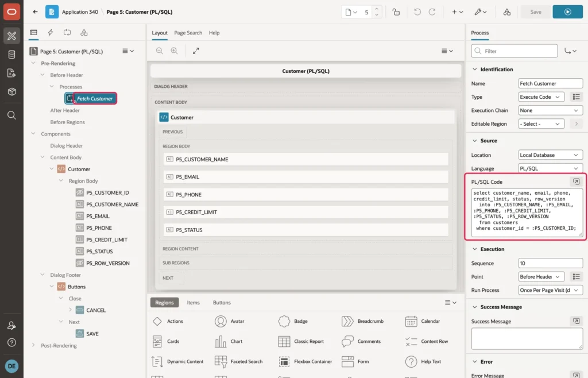Increment the page number stepper up

(x=377, y=8)
